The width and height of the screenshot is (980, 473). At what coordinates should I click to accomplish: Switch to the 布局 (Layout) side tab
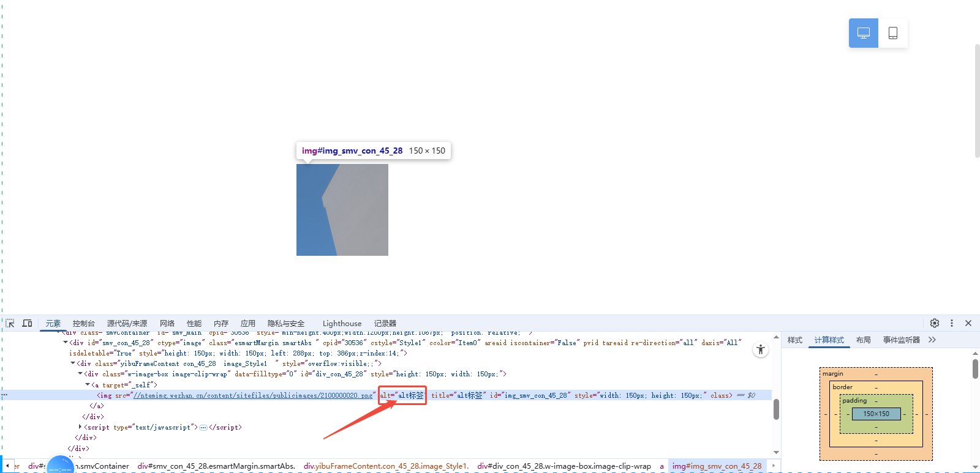pyautogui.click(x=864, y=340)
